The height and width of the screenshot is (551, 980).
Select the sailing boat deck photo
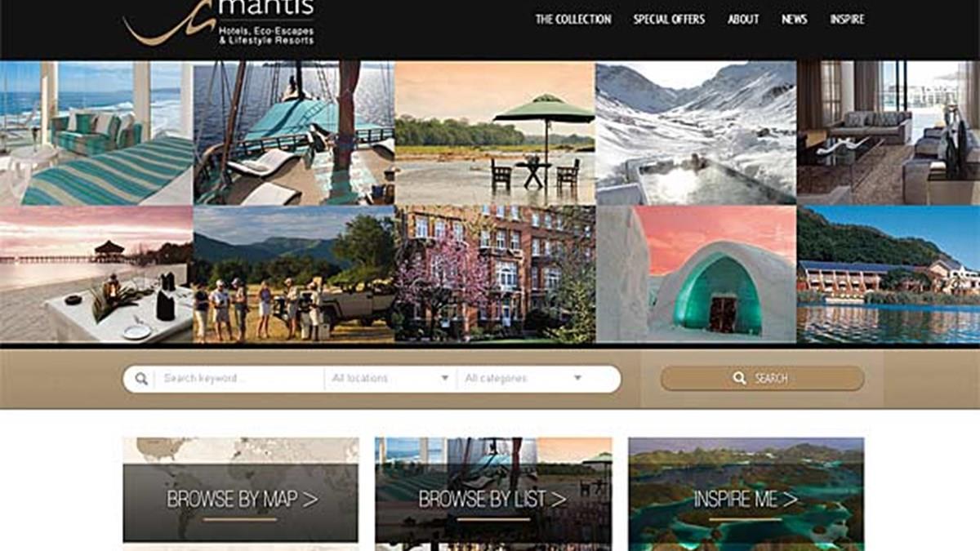[x=294, y=132]
